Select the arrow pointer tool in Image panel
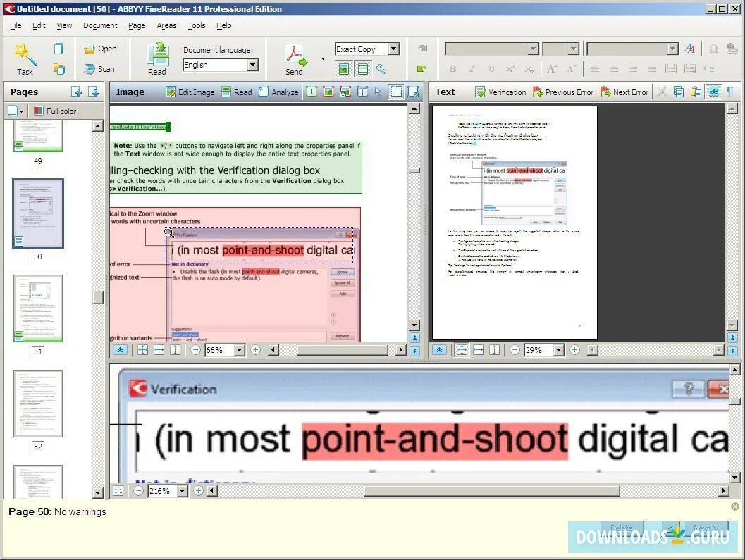This screenshot has width=745, height=560. pyautogui.click(x=378, y=92)
